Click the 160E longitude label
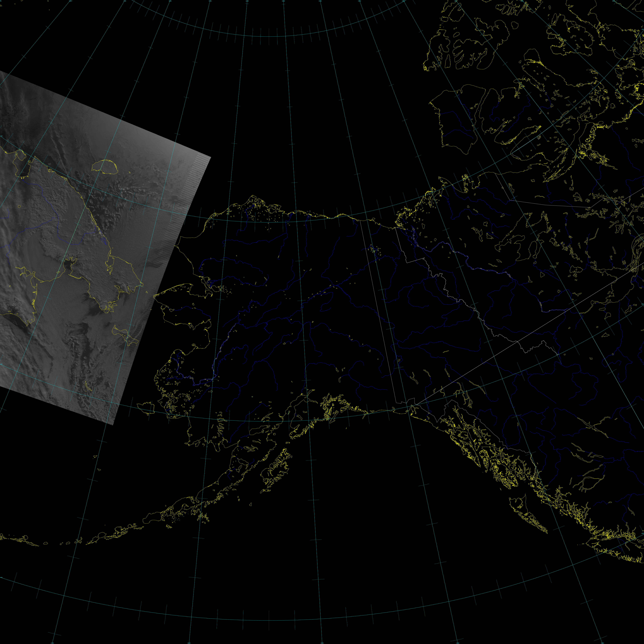The image size is (644, 644). pyautogui.click(x=70, y=1)
